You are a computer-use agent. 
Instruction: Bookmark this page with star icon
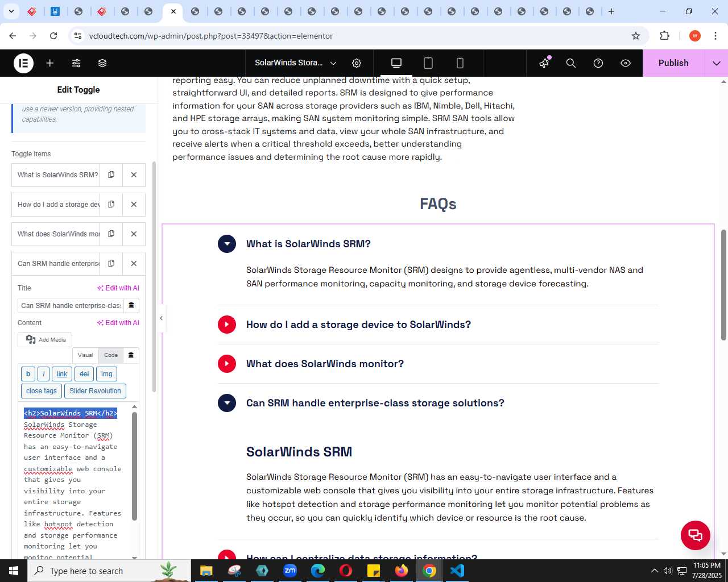(x=636, y=36)
